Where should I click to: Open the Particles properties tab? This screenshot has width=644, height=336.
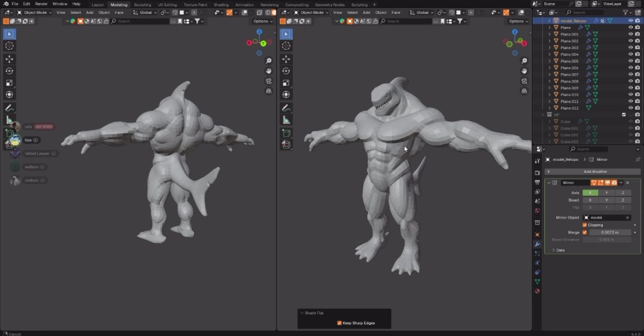click(537, 253)
